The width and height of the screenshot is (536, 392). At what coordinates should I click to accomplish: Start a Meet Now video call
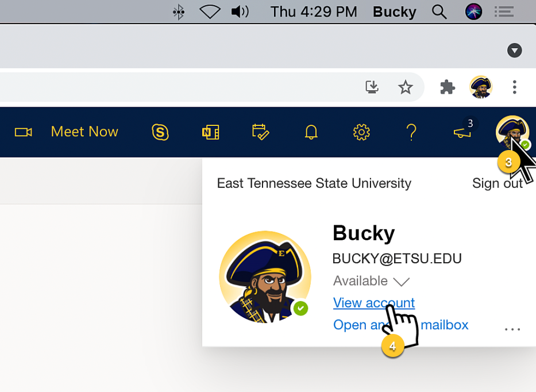(67, 132)
